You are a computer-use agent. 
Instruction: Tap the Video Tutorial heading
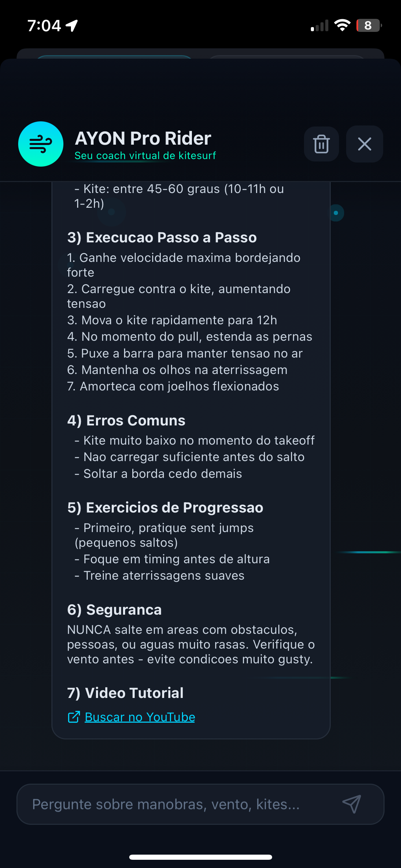point(125,693)
